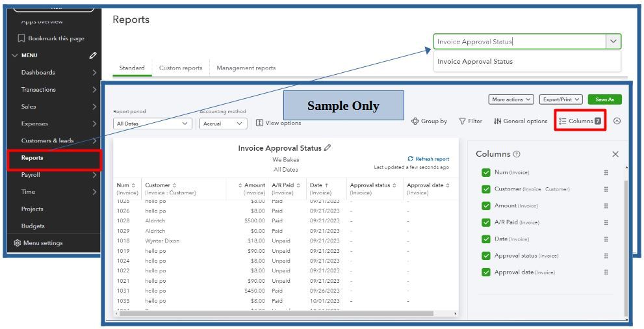Screen dimensions: 644x329
Task: Switch to the Management reports tab
Action: pyautogui.click(x=246, y=68)
